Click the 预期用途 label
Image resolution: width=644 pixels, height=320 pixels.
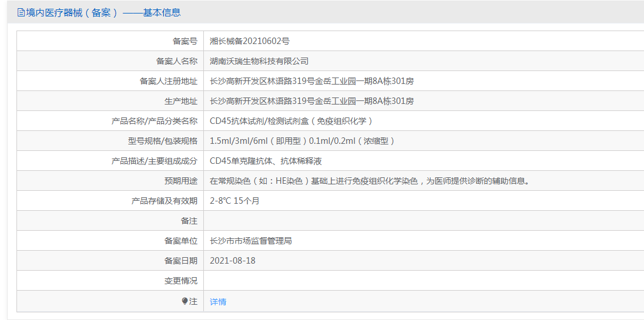(x=181, y=181)
